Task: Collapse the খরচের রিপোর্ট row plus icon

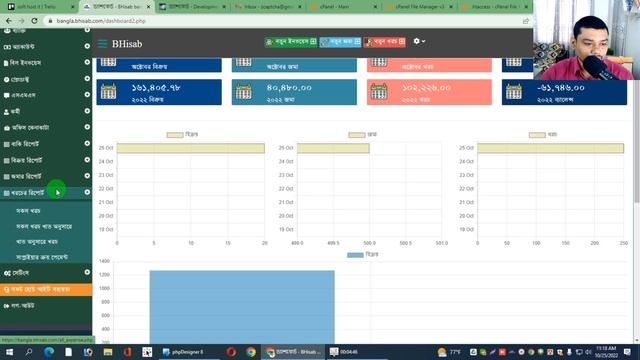Action: point(87,192)
